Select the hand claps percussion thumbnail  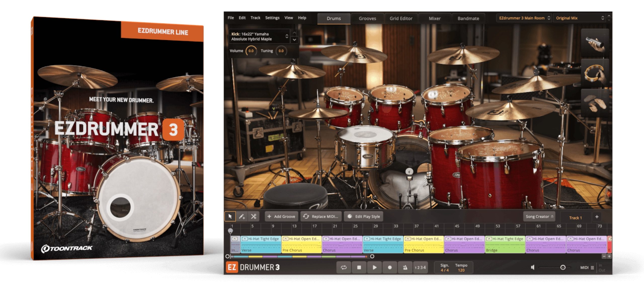click(x=595, y=104)
